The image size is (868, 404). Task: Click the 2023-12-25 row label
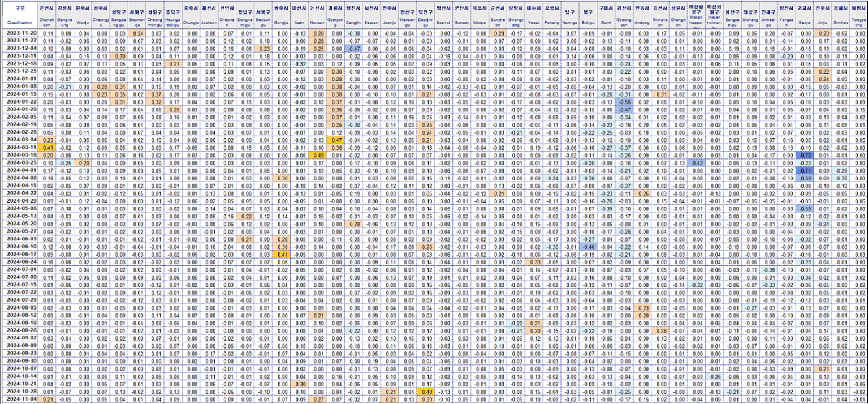pyautogui.click(x=19, y=72)
